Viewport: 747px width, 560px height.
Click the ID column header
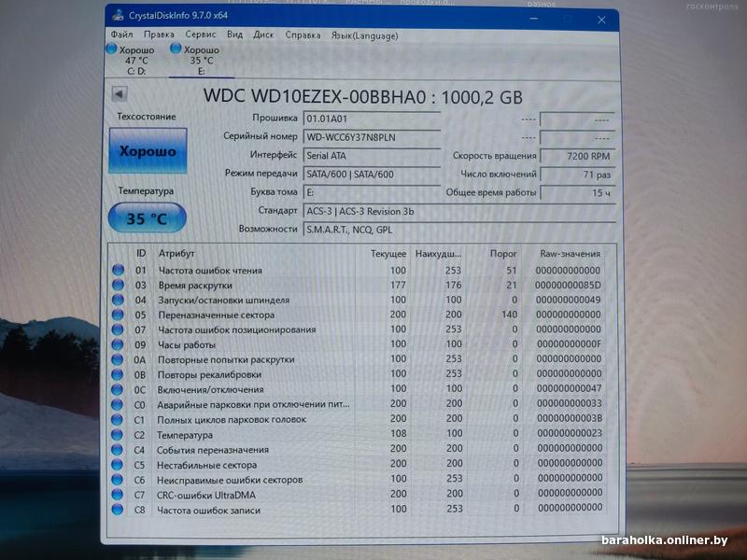141,253
